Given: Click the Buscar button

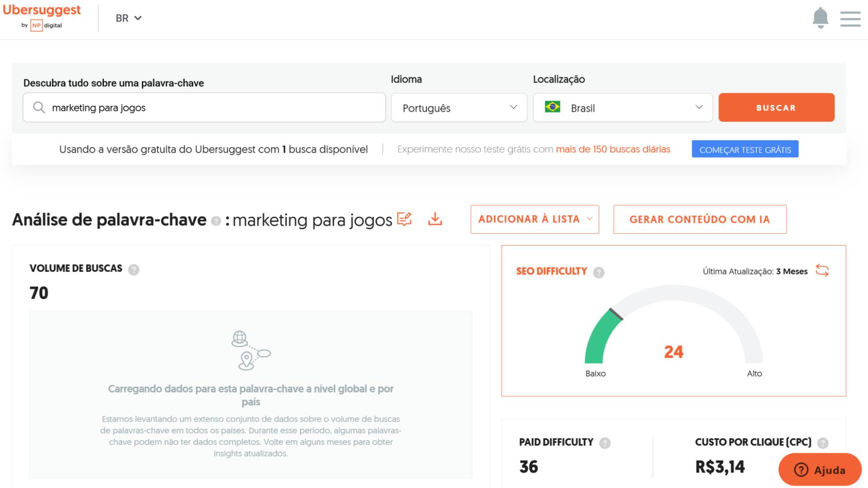Looking at the screenshot, I should click(x=776, y=107).
